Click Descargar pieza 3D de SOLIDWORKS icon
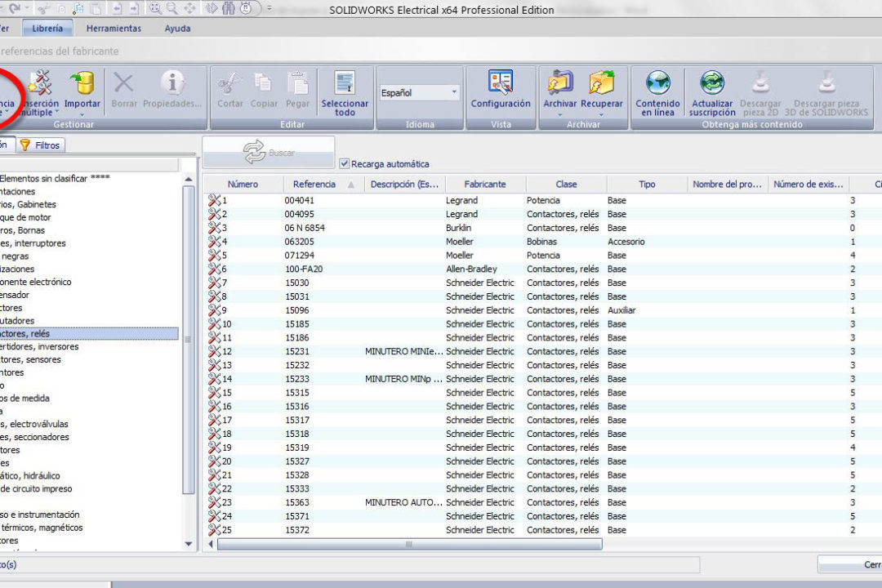 pos(826,83)
